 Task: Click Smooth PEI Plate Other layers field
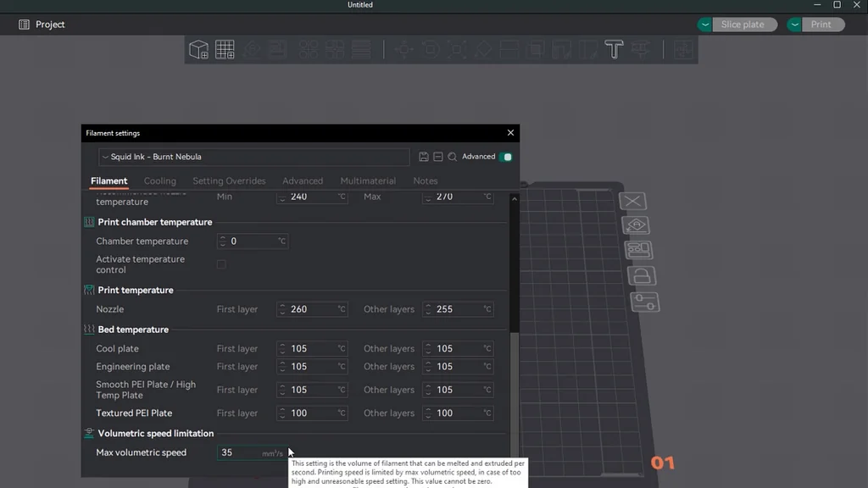tap(458, 390)
